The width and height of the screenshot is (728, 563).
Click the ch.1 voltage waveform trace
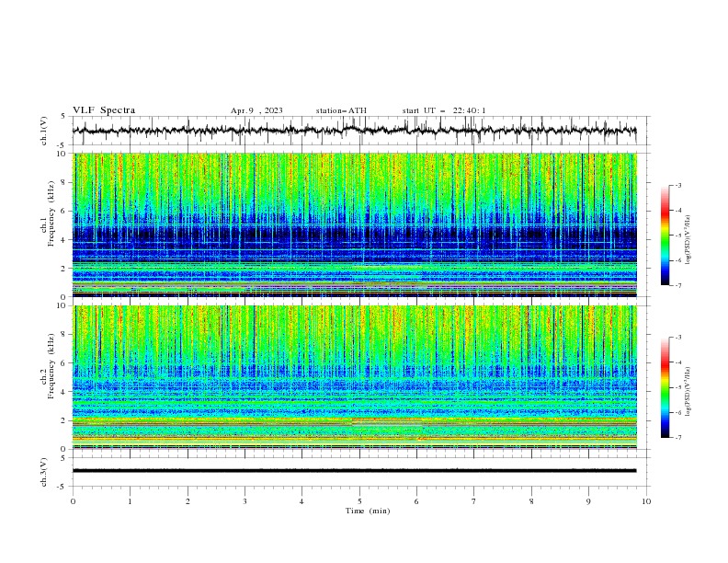point(354,130)
